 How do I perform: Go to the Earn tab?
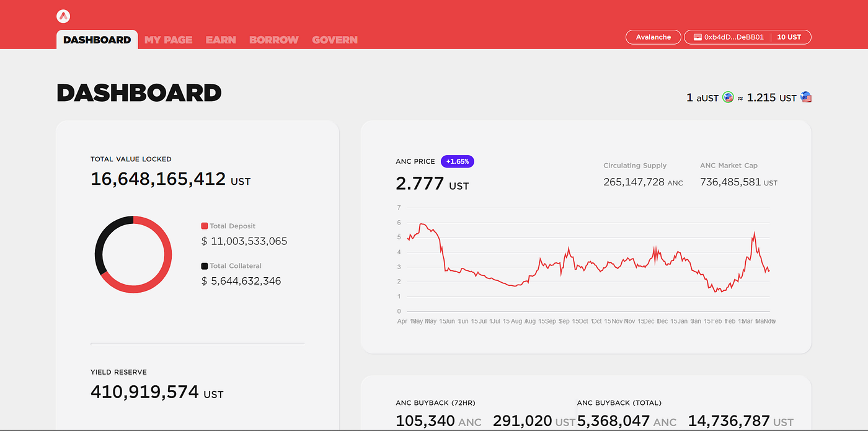[x=221, y=40]
